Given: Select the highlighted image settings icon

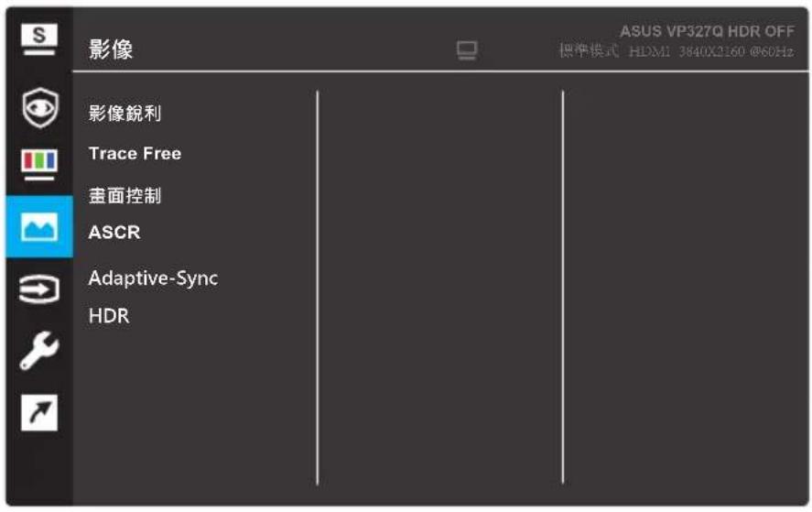Looking at the screenshot, I should click(x=39, y=226).
